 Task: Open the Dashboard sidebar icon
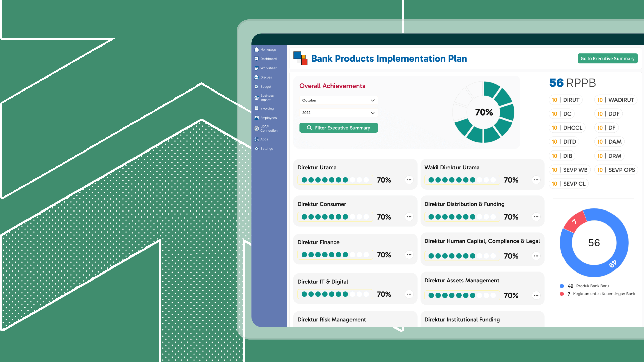257,59
